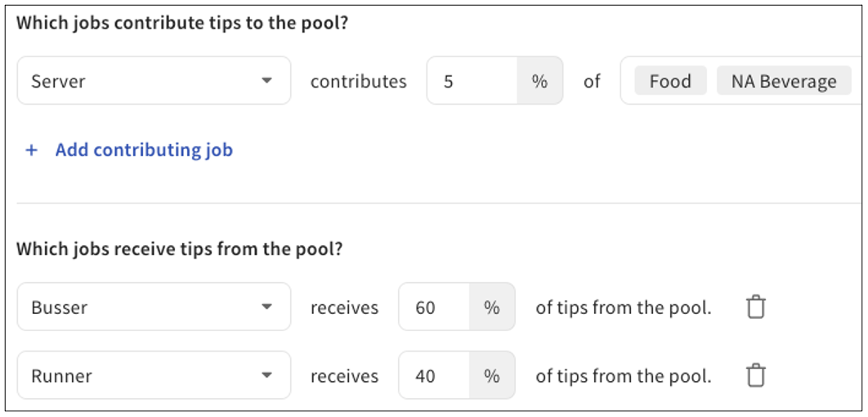Click the Add contributing job link
This screenshot has height=417, width=868.
pyautogui.click(x=144, y=150)
